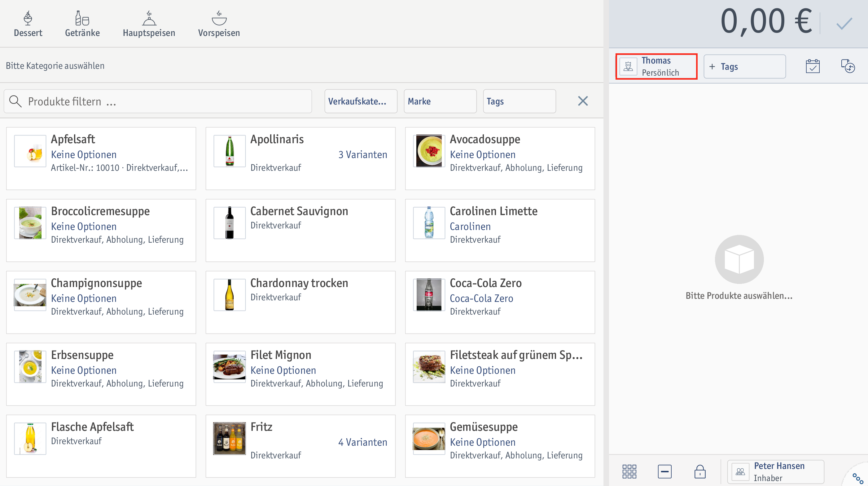
Task: Open the Vorspeisen category
Action: 219,24
